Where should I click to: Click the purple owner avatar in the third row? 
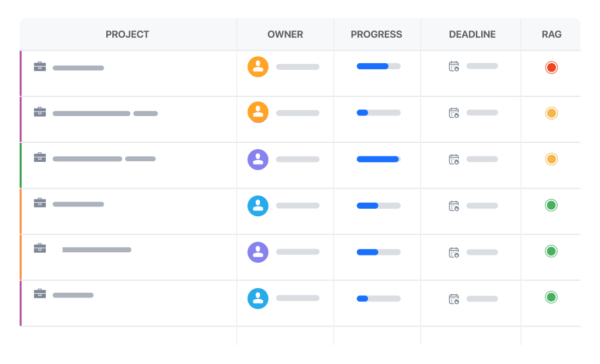tap(258, 160)
